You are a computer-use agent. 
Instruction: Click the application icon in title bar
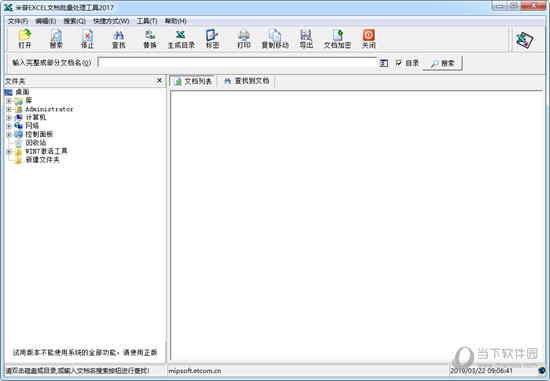coord(8,7)
